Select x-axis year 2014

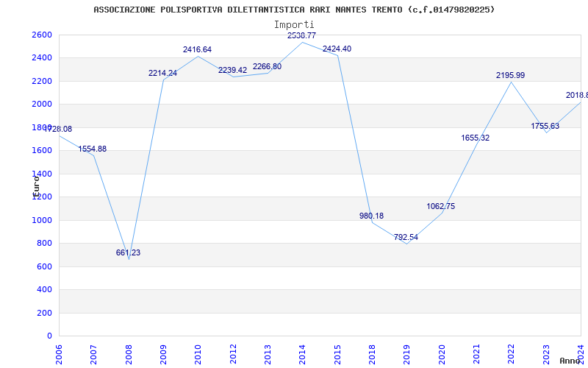(x=303, y=355)
